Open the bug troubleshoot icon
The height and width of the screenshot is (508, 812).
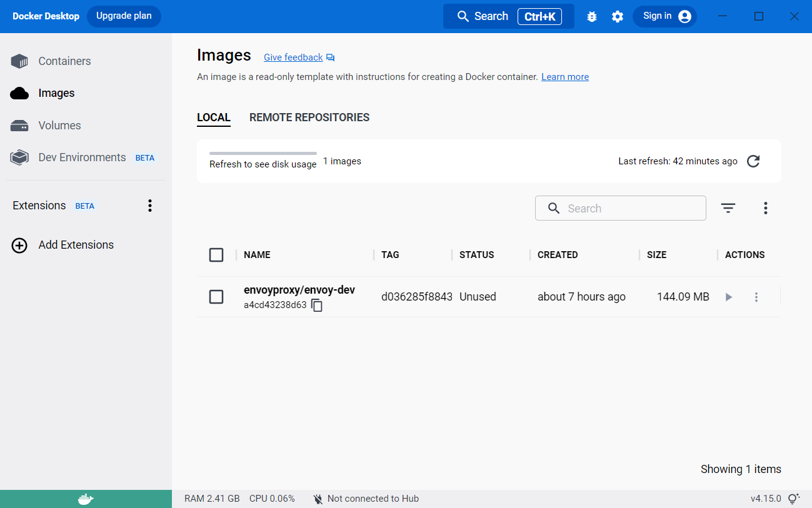coord(592,17)
